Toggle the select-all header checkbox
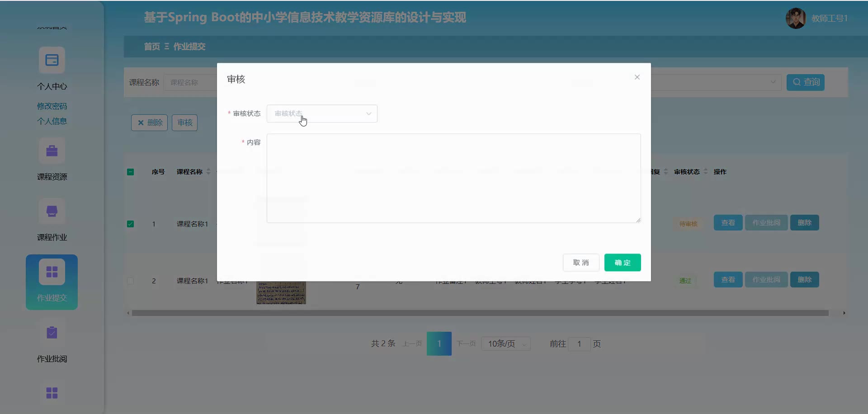Viewport: 868px width, 414px height. click(x=130, y=172)
